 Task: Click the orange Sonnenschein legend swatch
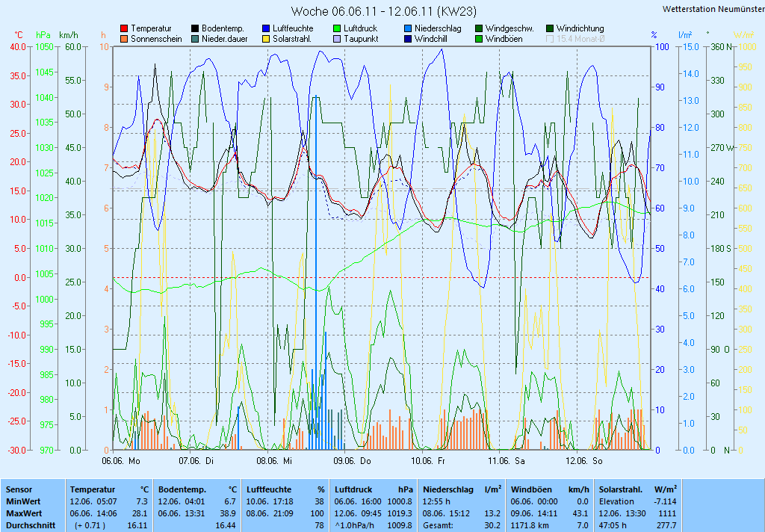click(x=124, y=39)
